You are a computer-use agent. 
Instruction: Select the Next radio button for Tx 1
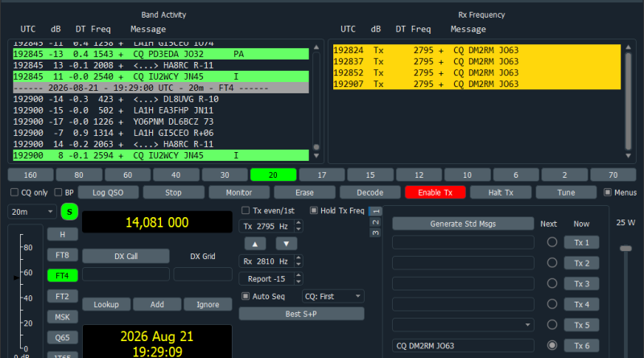(x=552, y=242)
